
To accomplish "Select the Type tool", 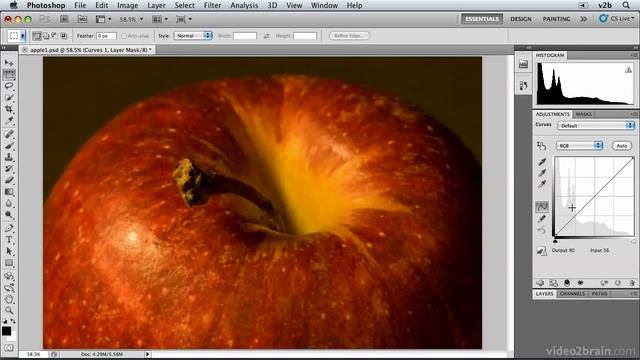I will point(9,240).
